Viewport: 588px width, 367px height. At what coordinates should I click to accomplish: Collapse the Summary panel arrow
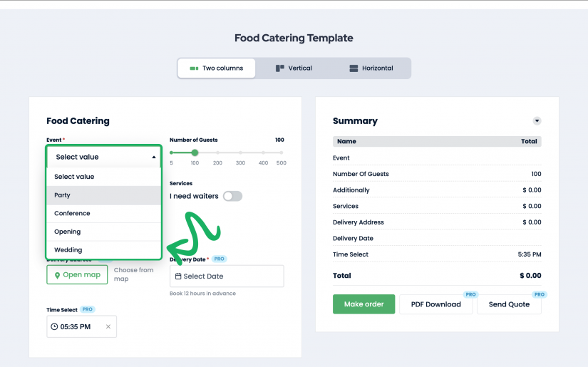[537, 121]
